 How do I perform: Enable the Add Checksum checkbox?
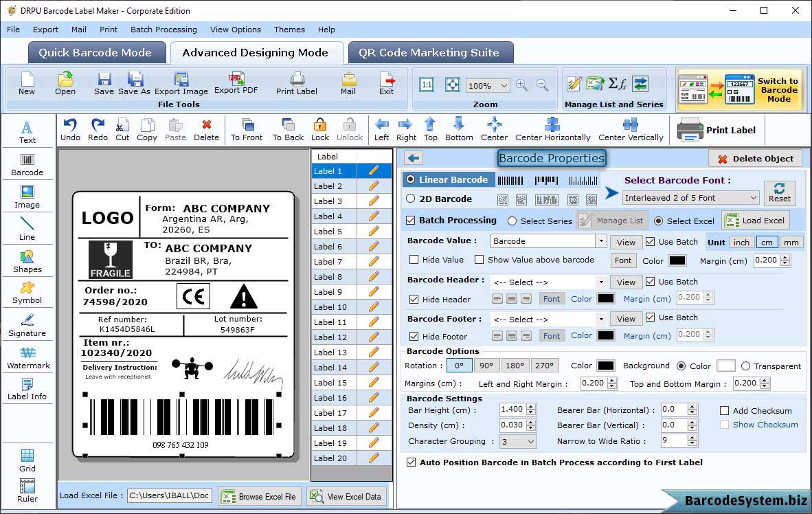click(725, 411)
